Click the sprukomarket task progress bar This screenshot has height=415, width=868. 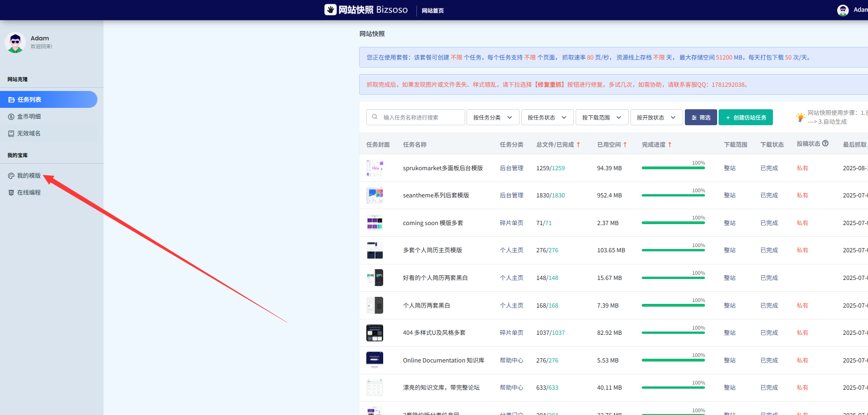[673, 168]
